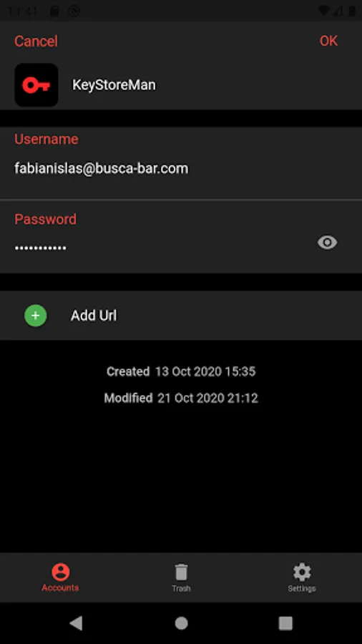Tap Android back triangle button
The image size is (362, 644).
tap(76, 623)
